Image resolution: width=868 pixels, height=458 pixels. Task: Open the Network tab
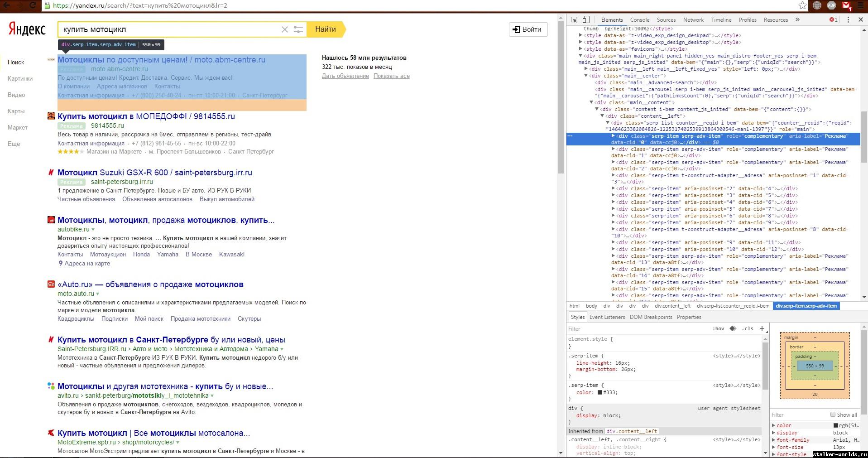pos(693,20)
